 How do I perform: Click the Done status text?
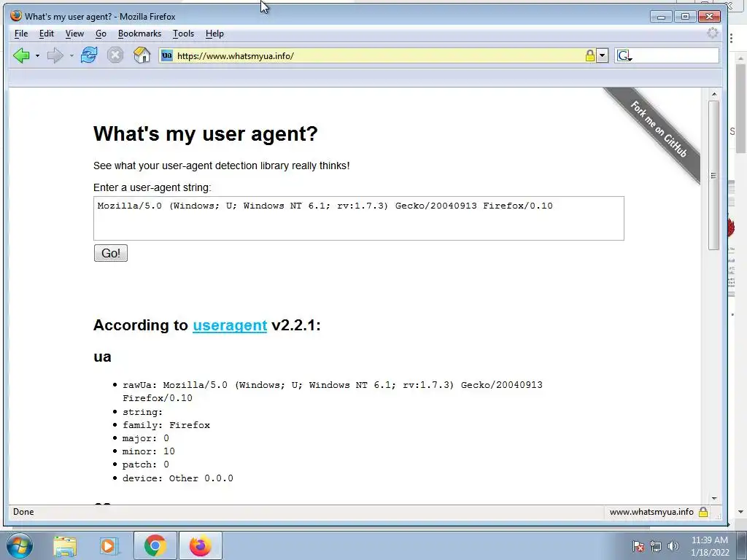(23, 512)
